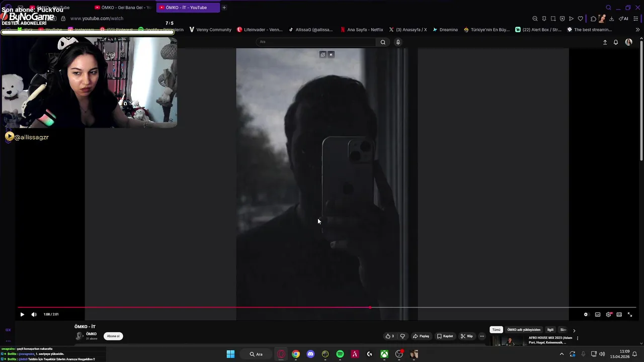Screen dimensions: 644x362
Task: Open the Xbox app from taskbar
Action: [x=384, y=354]
